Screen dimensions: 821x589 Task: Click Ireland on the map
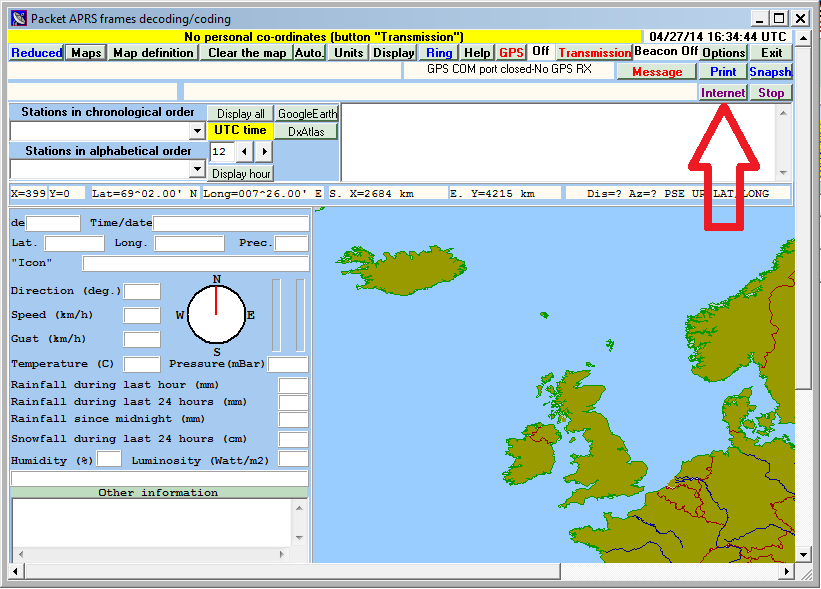click(530, 454)
